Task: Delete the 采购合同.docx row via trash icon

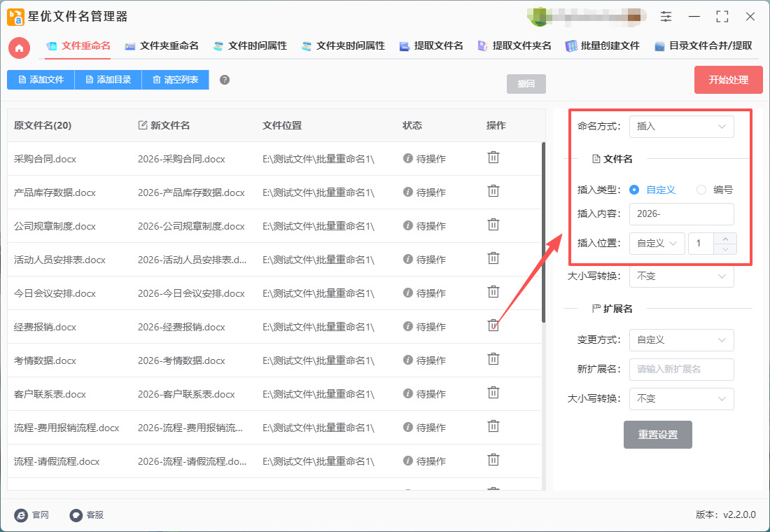Action: (x=493, y=157)
